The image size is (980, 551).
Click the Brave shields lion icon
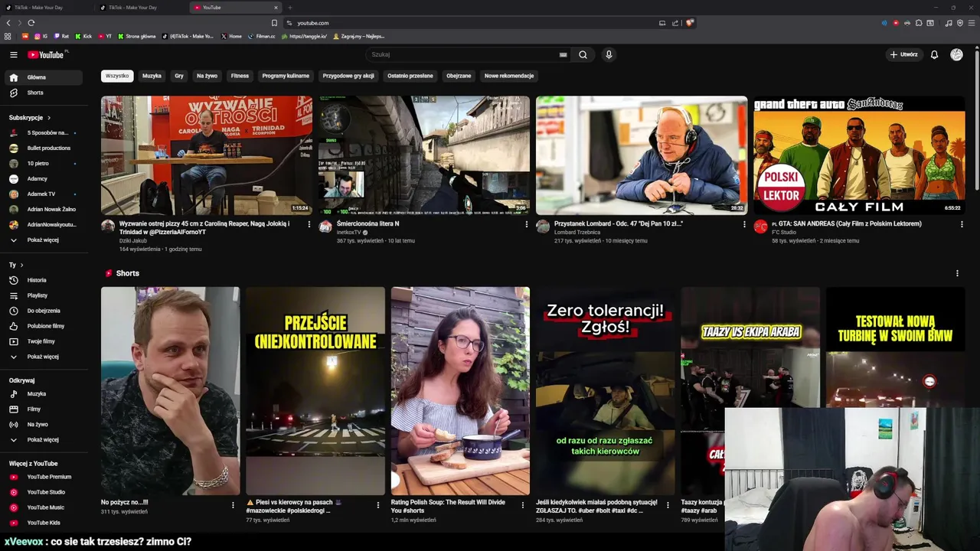tap(689, 23)
